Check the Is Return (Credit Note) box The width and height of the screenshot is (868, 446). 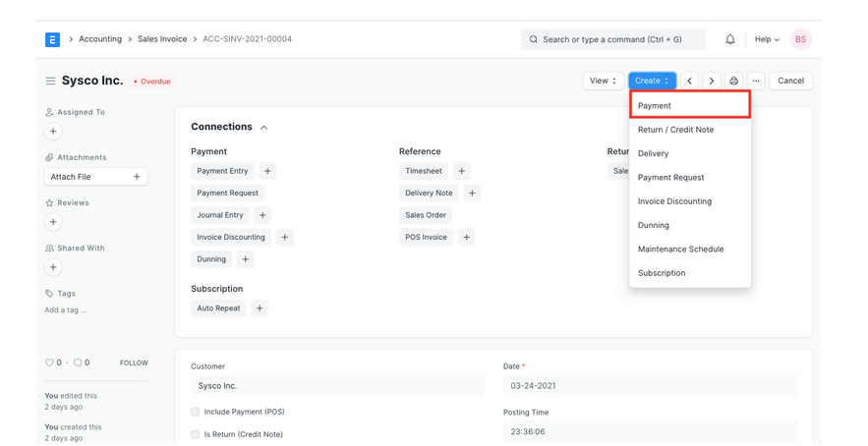coord(196,434)
